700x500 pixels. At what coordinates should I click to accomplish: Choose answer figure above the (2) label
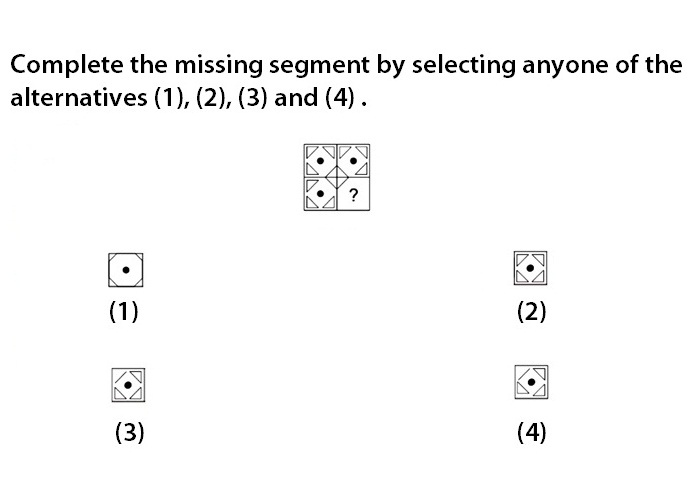click(x=530, y=268)
